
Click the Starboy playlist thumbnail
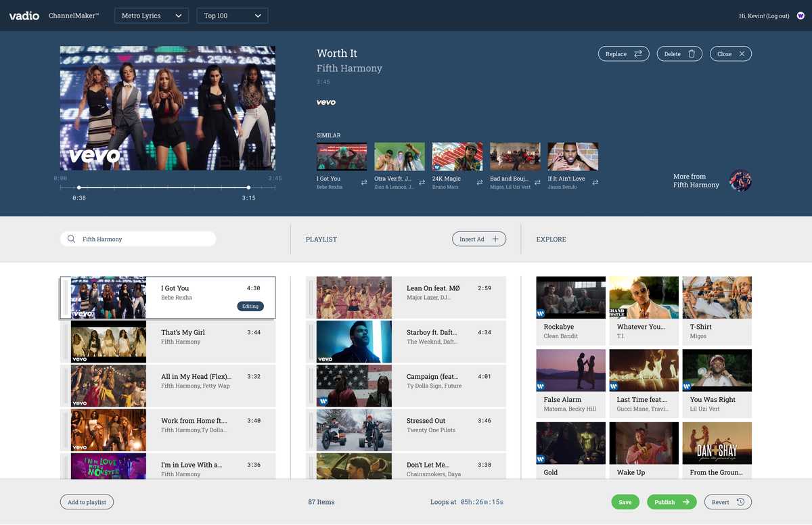click(x=354, y=342)
